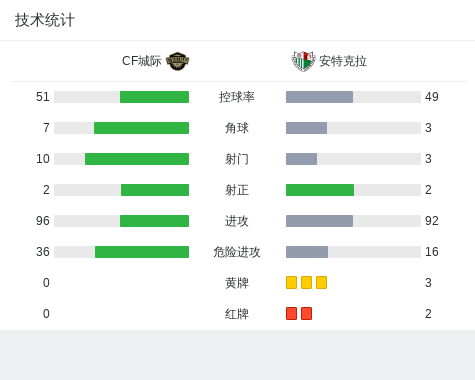Click the CF城际 team crest icon
Viewport: 475px width, 380px height.
(178, 61)
